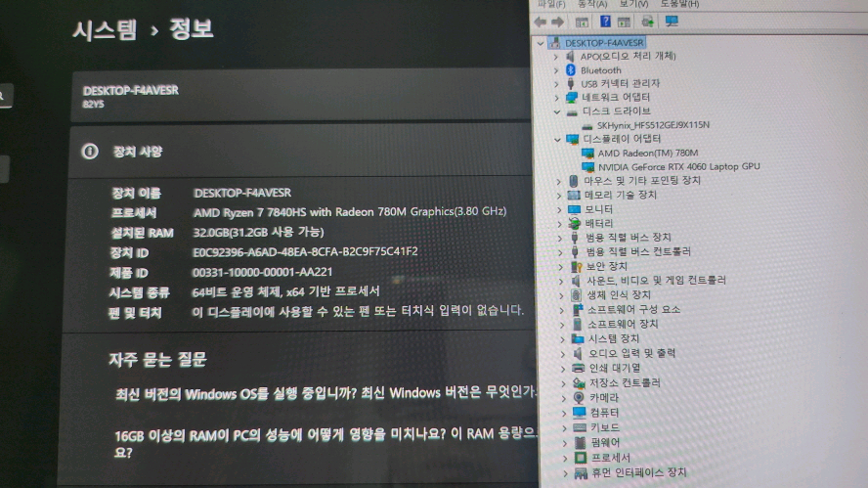
Task: Click the Bluetooth icon in device tree
Action: point(571,69)
